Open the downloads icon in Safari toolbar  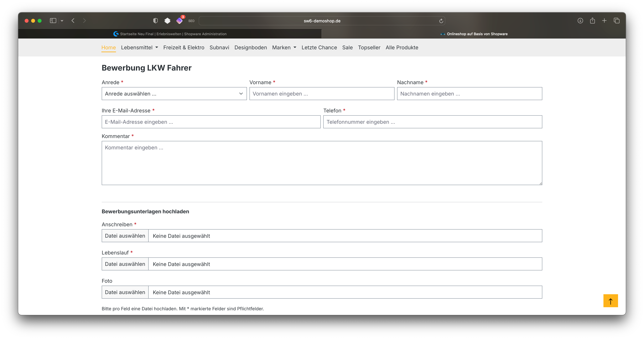(x=580, y=21)
